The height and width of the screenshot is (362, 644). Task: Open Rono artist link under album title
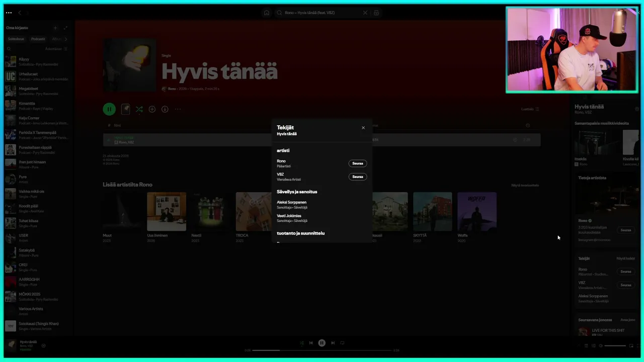[x=172, y=88]
